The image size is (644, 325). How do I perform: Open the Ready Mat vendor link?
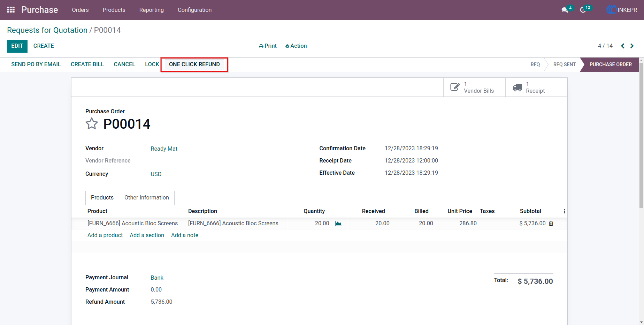[x=164, y=149]
